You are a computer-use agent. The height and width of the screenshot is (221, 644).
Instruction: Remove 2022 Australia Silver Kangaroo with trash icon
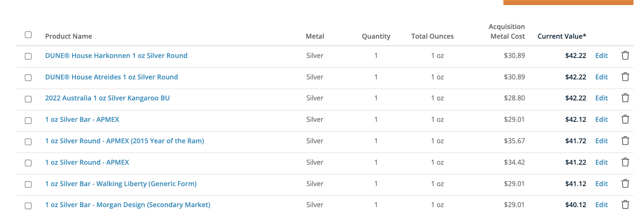tap(625, 98)
